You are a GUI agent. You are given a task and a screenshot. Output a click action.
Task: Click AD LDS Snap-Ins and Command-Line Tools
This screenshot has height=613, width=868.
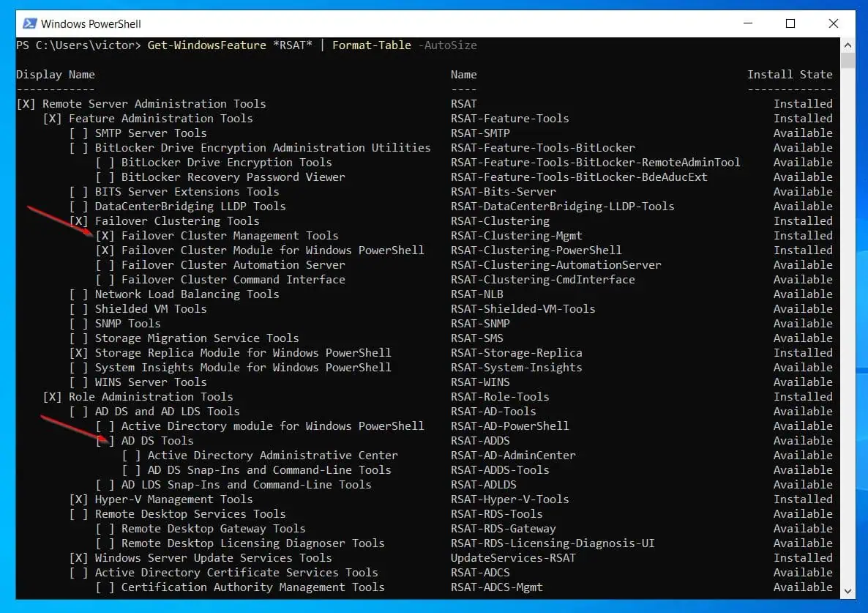pyautogui.click(x=247, y=485)
